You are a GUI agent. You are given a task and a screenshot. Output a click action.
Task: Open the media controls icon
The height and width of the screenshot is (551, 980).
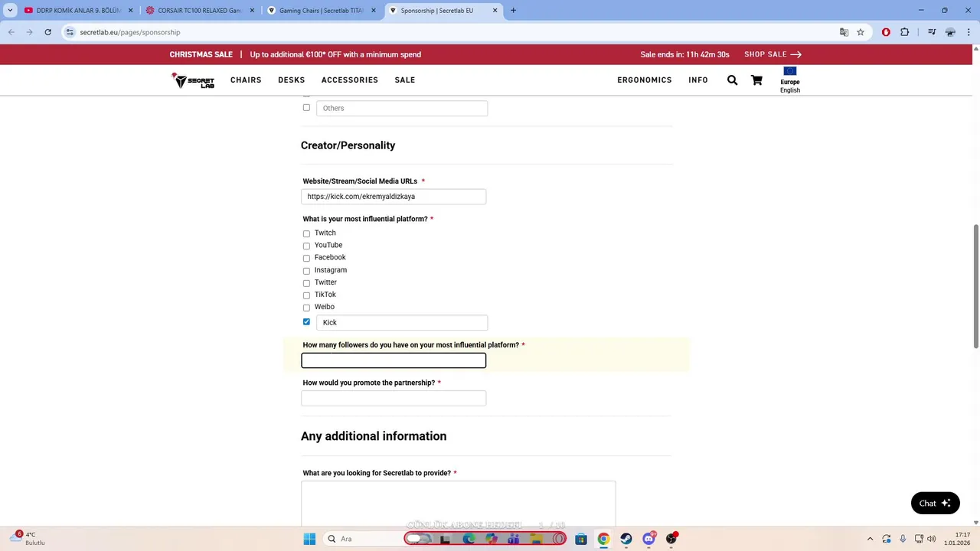(932, 32)
